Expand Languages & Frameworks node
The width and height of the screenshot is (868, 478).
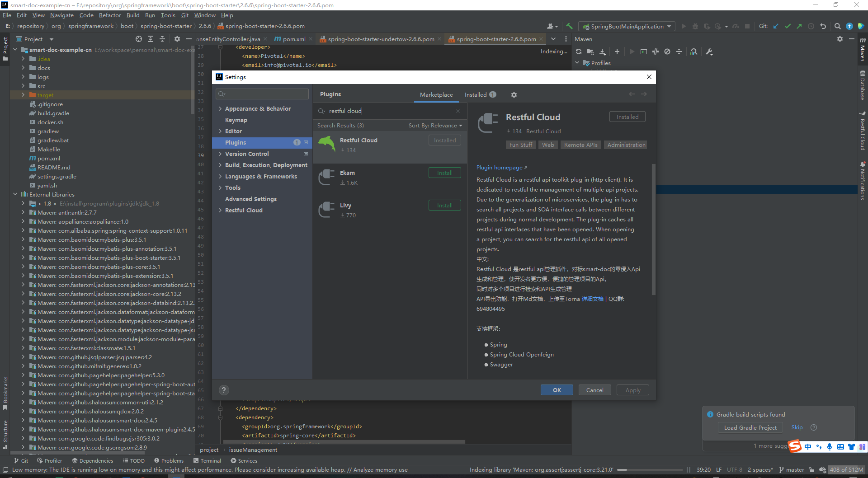[x=220, y=177]
